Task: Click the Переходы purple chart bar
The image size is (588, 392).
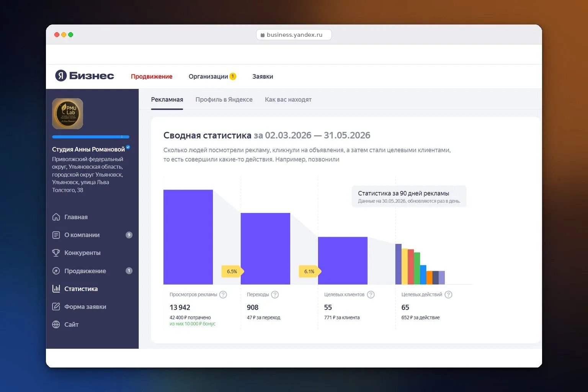Action: [x=265, y=248]
